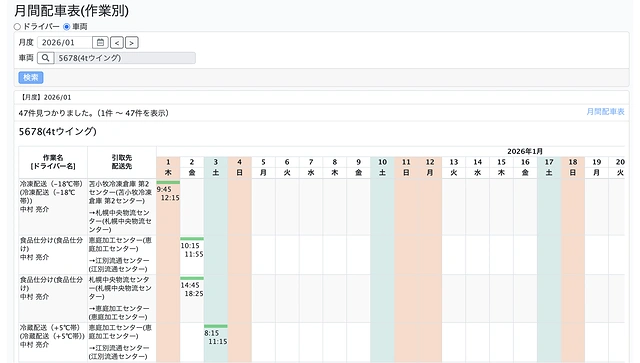Go to previous month with < button

(x=117, y=42)
